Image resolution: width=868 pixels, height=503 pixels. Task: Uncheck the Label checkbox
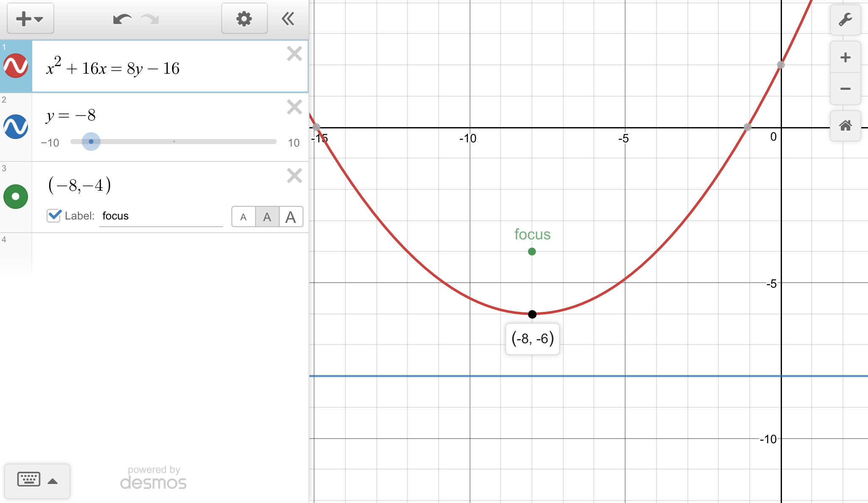point(54,216)
